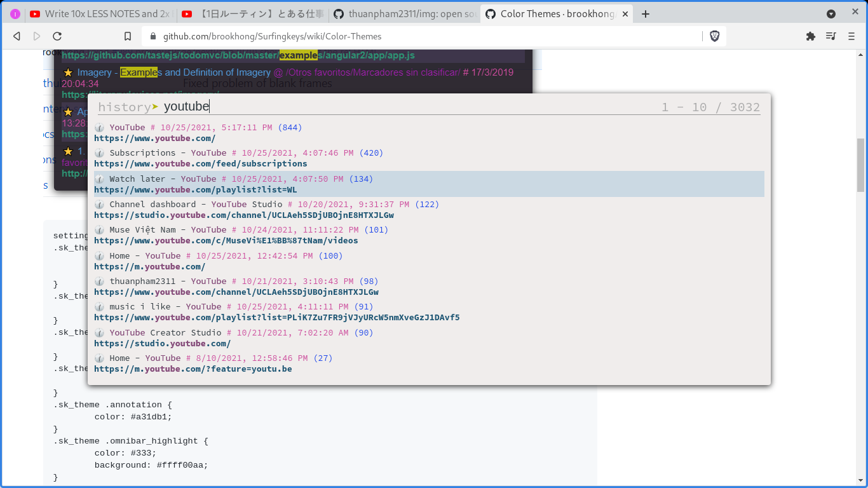Open studio.youtube.com channel URL
The height and width of the screenshot is (488, 868).
pos(244,215)
